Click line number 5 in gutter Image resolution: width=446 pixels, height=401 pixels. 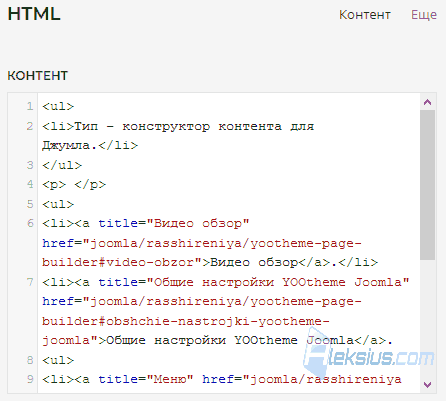click(x=30, y=204)
